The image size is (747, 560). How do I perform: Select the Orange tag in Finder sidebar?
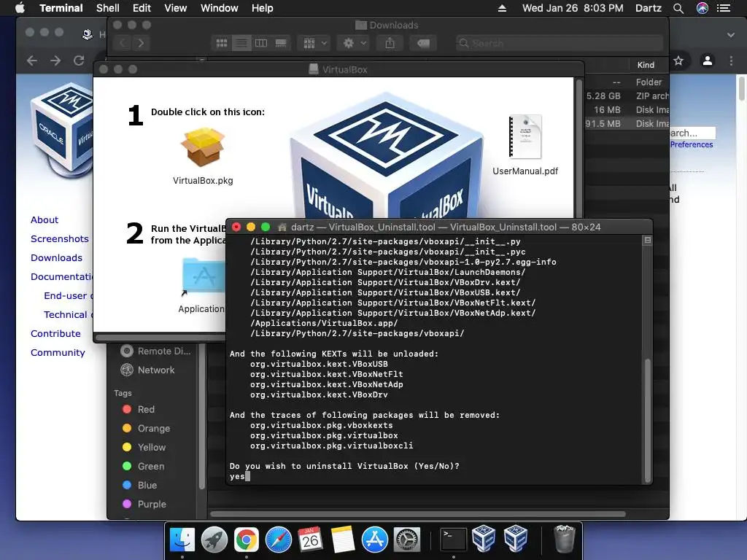(146, 429)
